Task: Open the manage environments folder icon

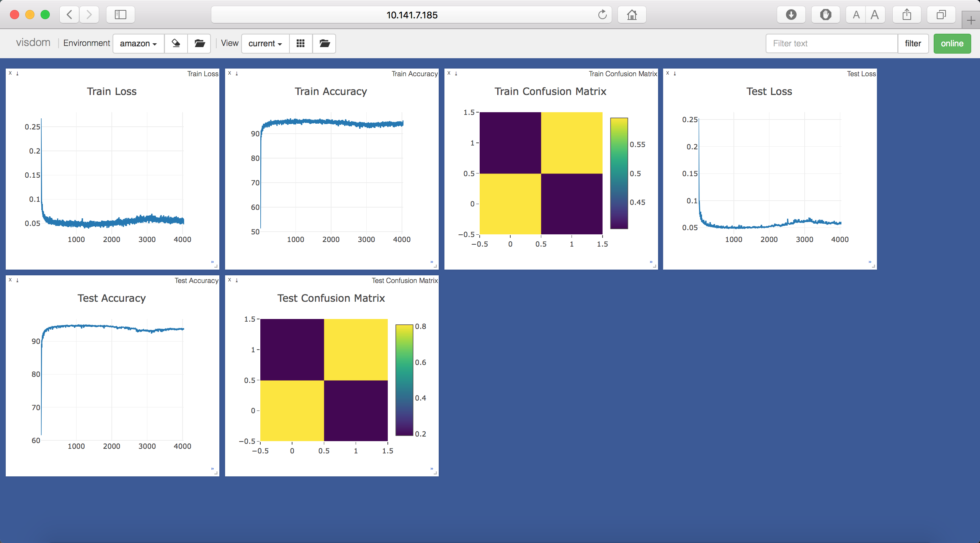Action: [199, 43]
